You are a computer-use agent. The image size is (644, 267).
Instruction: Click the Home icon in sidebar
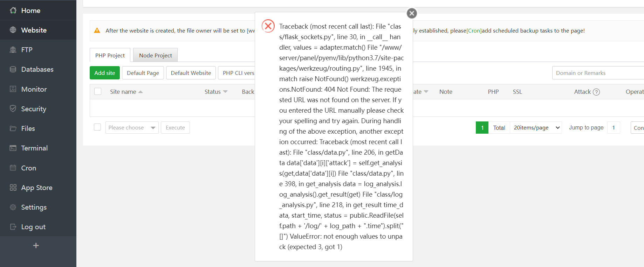pos(13,10)
